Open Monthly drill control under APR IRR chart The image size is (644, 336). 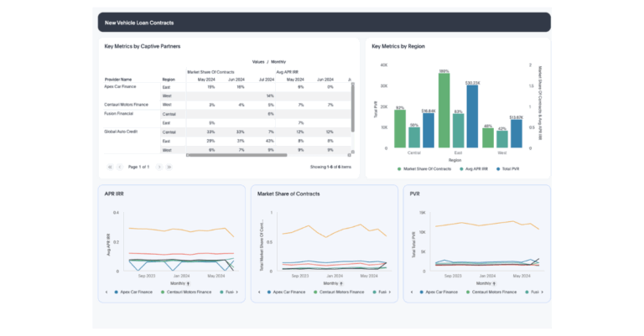[x=171, y=283]
